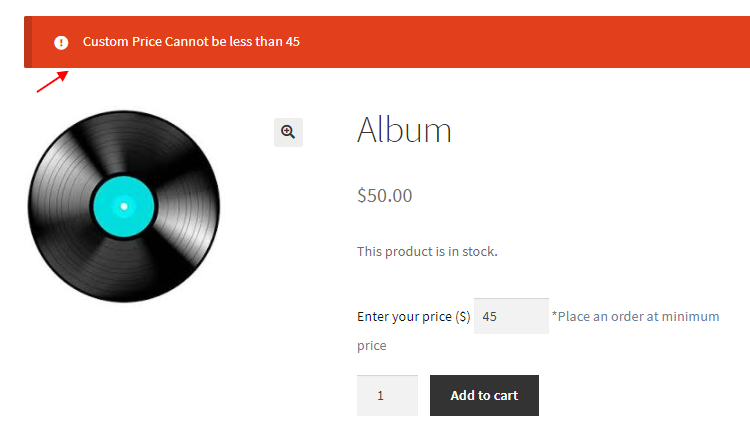Click the cyan center label of the record
The width and height of the screenshot is (750, 426).
pos(124,207)
